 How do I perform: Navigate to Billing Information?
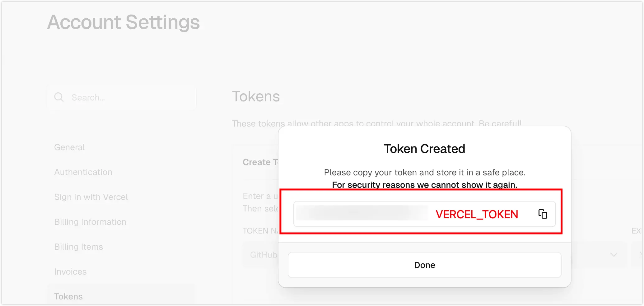tap(90, 222)
